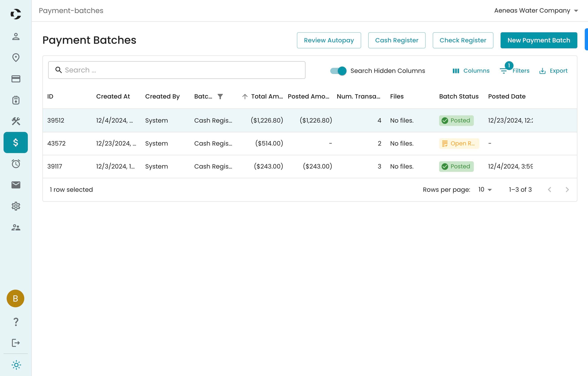The width and height of the screenshot is (588, 376).
Task: Open the alarm clock sidebar icon
Action: [x=16, y=163]
